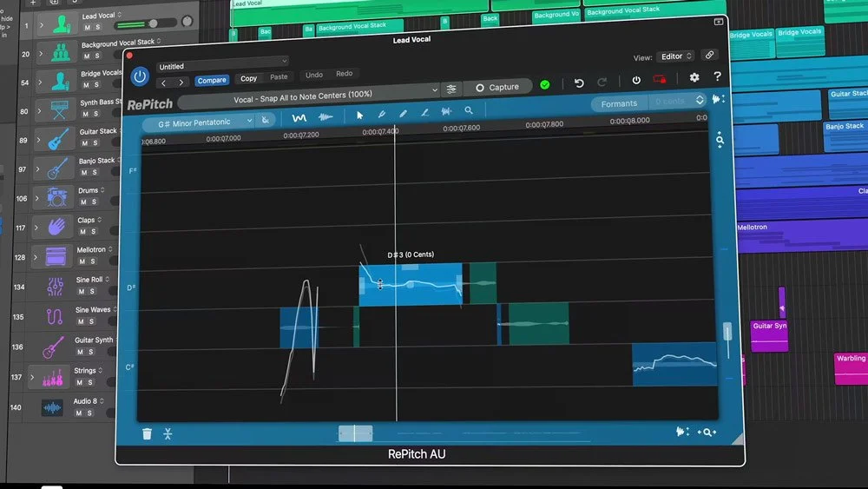Open the View Editor dropdown
The width and height of the screenshot is (868, 489).
676,56
